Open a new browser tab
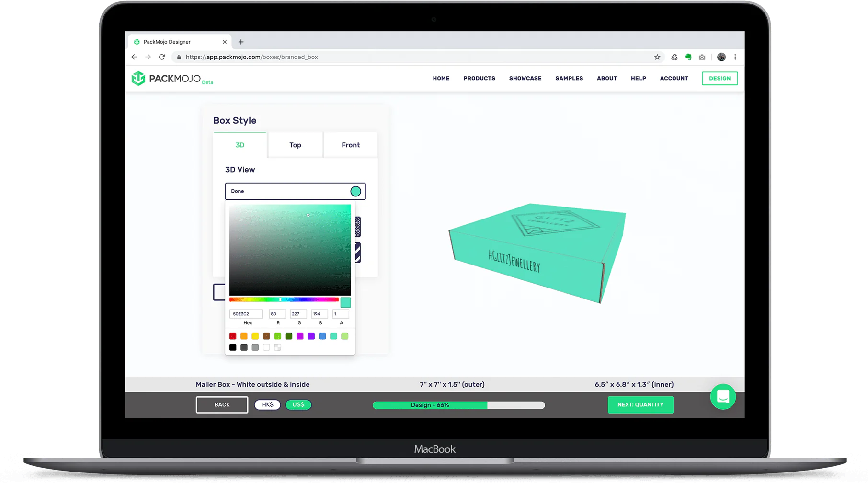The width and height of the screenshot is (868, 483). (x=241, y=42)
